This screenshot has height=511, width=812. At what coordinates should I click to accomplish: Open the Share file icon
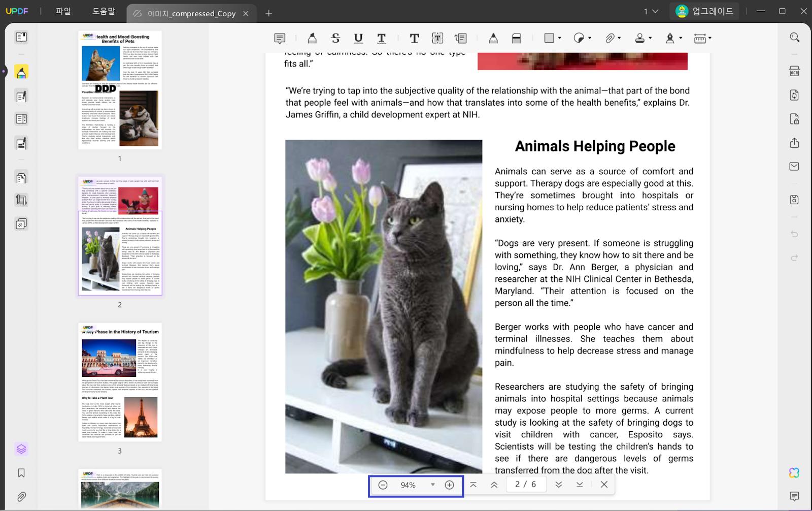pos(795,143)
